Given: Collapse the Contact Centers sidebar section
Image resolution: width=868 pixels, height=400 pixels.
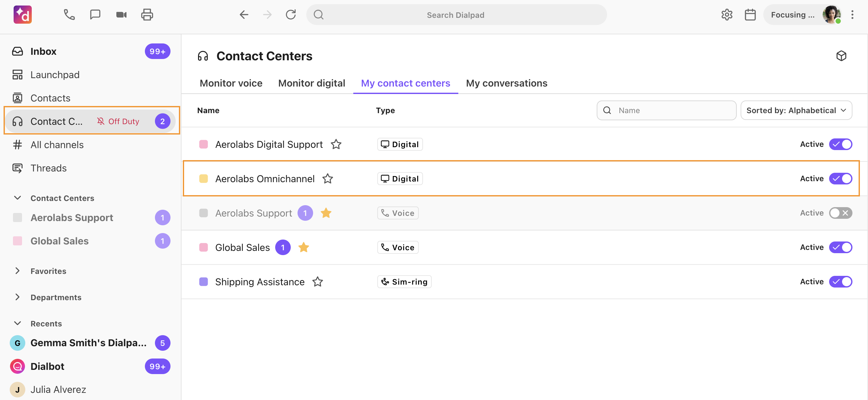Looking at the screenshot, I should pos(17,198).
